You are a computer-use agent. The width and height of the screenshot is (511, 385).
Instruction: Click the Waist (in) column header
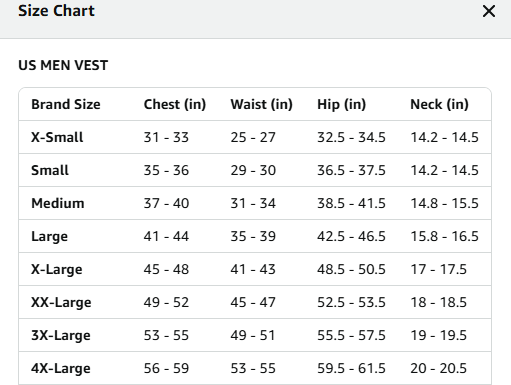(x=261, y=104)
